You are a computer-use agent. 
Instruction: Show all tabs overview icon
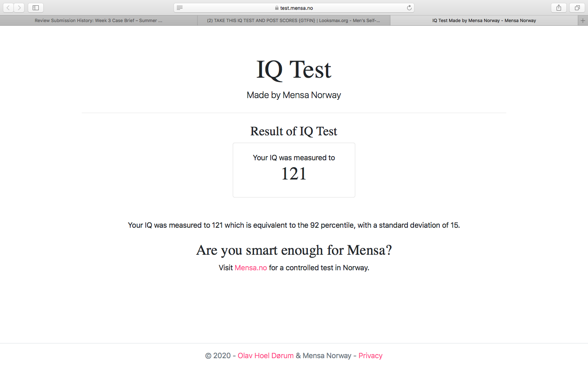(x=577, y=8)
